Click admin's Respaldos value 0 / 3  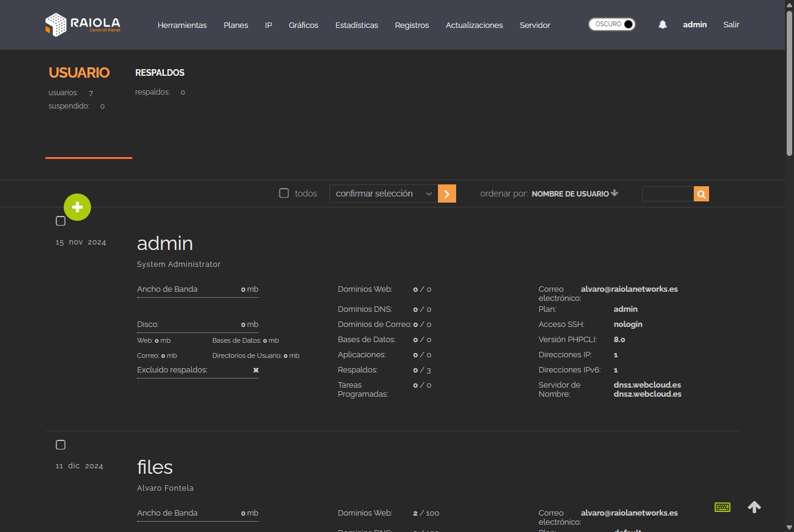[422, 370]
